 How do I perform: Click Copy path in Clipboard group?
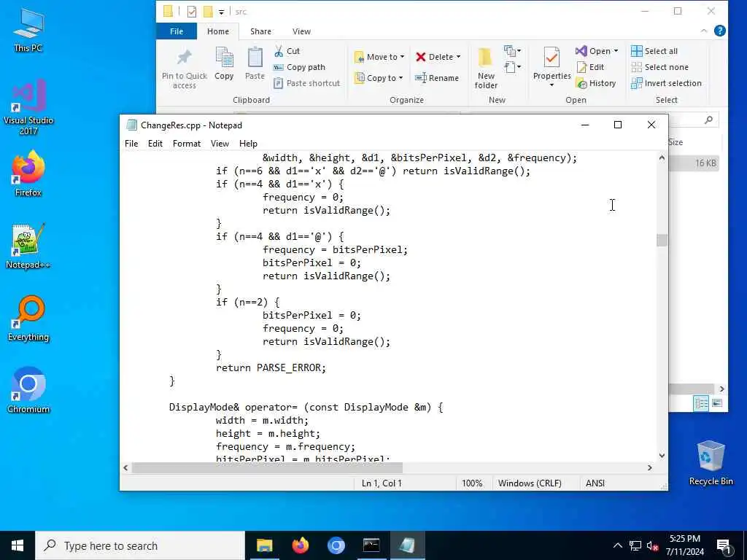300,67
